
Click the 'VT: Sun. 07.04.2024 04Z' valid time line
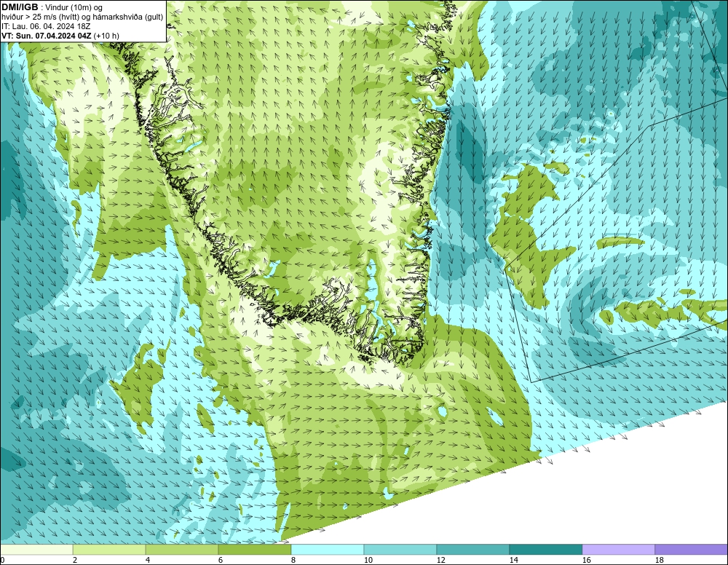click(46, 36)
